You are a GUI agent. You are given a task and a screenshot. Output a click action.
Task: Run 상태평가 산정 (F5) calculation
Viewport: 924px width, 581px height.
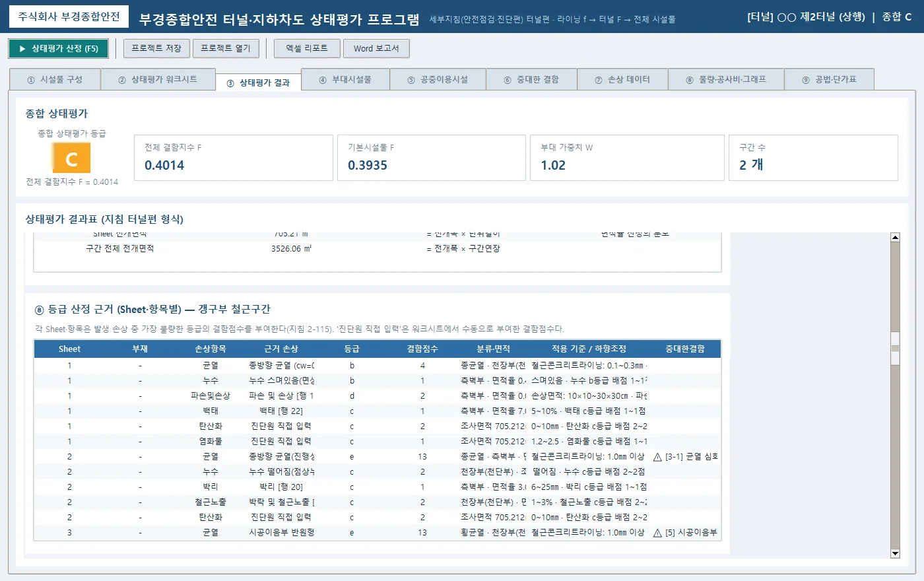tap(58, 48)
